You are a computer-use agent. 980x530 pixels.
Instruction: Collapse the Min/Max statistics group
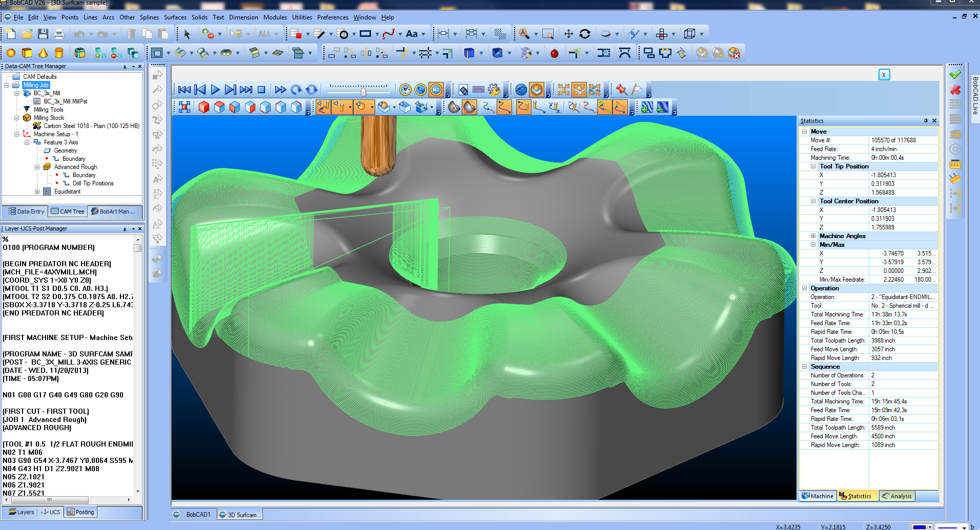[813, 245]
